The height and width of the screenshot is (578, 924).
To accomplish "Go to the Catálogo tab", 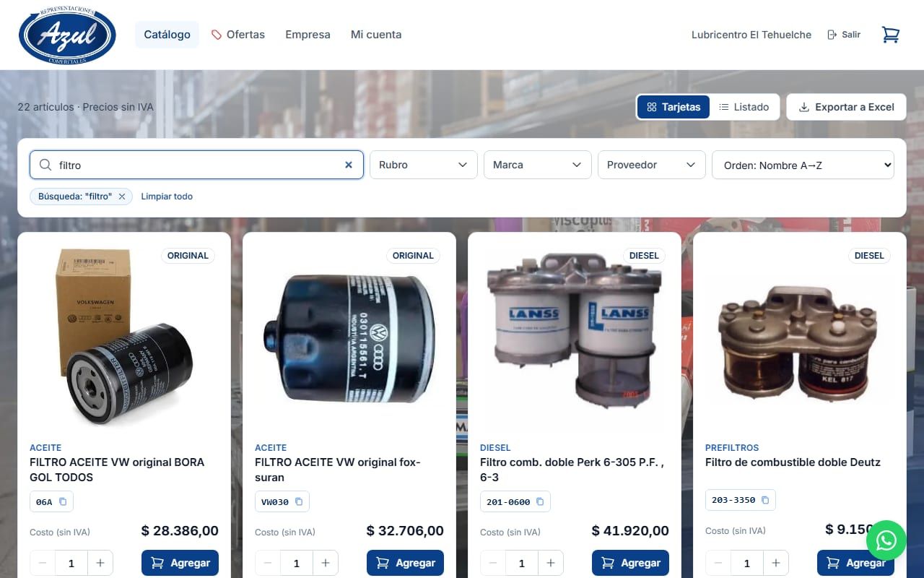I will coord(167,35).
